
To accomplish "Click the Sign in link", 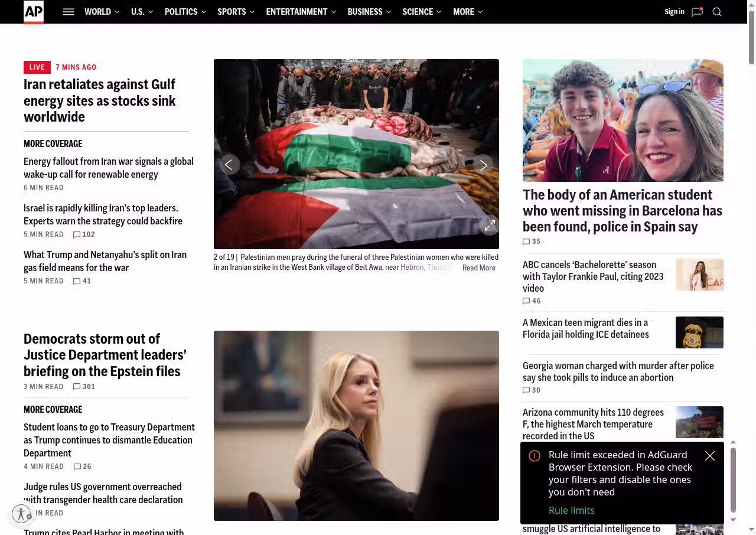I will click(x=674, y=12).
